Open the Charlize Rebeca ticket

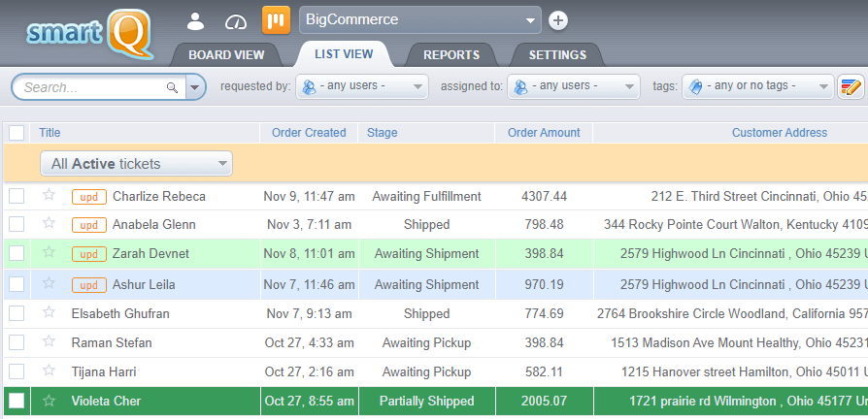(159, 196)
